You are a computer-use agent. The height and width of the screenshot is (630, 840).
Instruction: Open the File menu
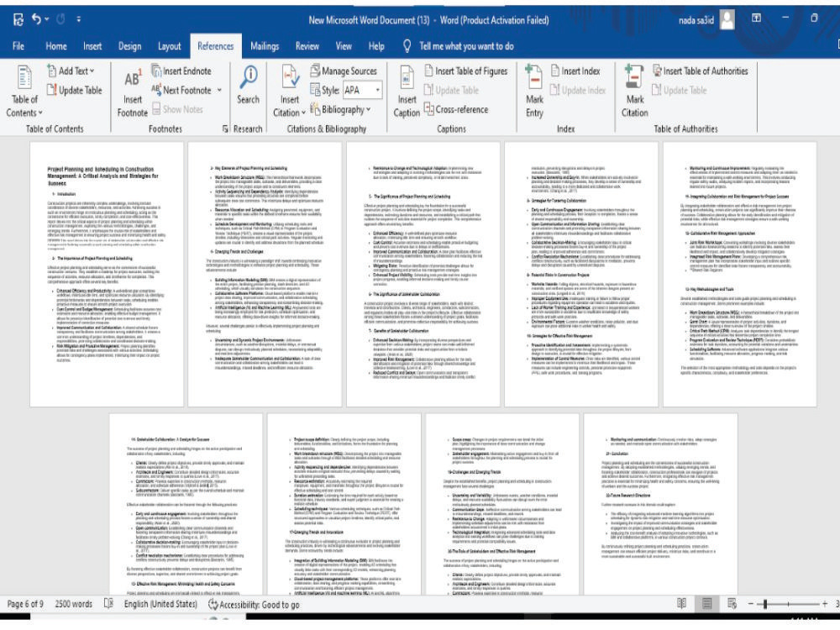(18, 46)
